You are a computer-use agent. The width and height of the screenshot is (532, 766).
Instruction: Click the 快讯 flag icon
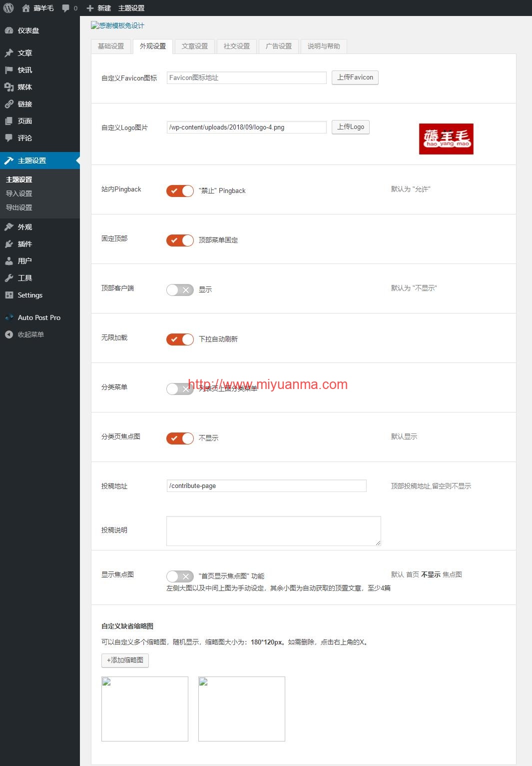(9, 70)
